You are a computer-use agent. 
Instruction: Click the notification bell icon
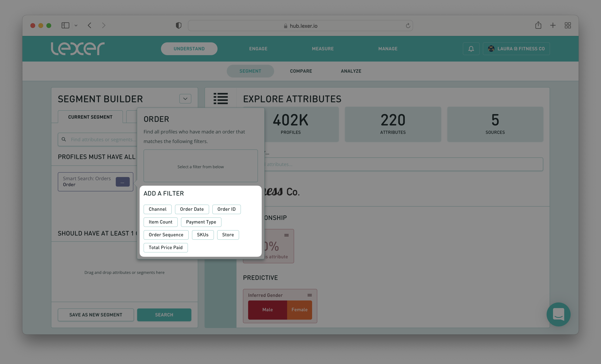click(471, 49)
